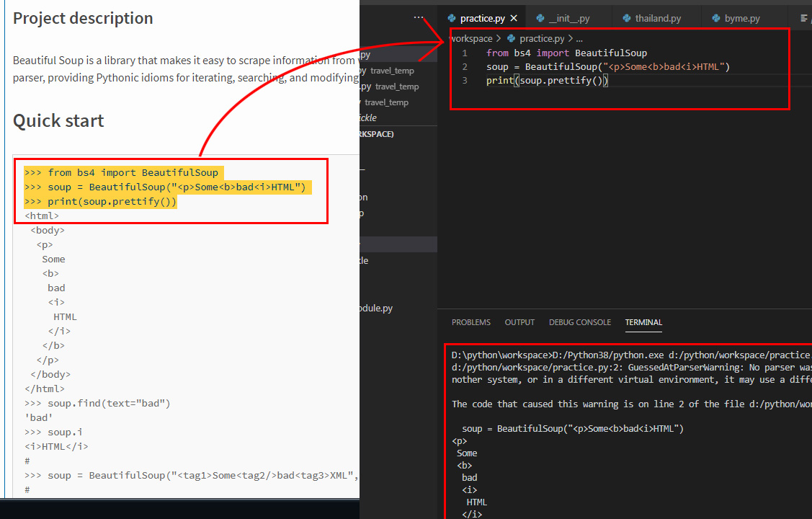812x519 pixels.
Task: Click editor line 3 'print(soup.prettify())'
Action: click(x=547, y=80)
